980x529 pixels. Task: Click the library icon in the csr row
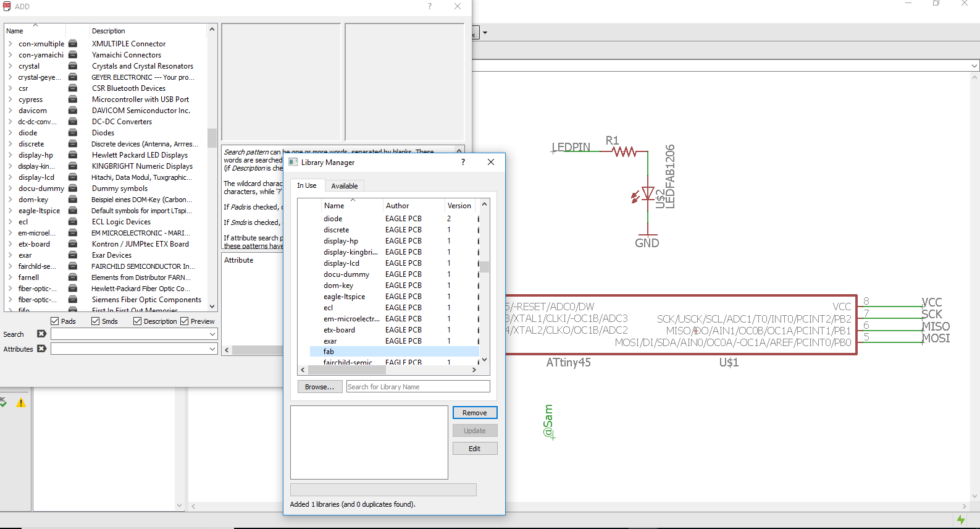(73, 88)
